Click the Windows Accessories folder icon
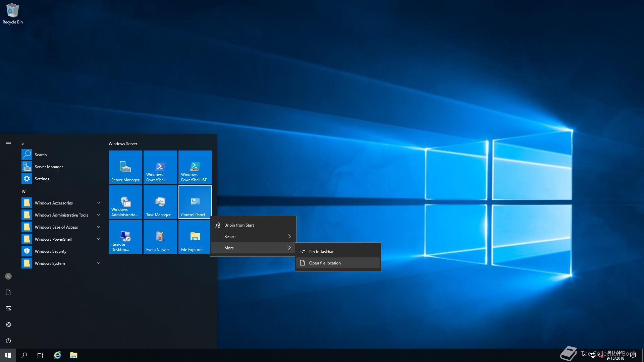This screenshot has height=362, width=644. 27,203
